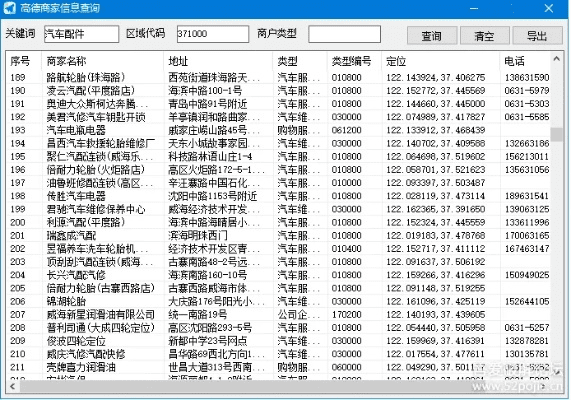Sort by the 地址 column header
This screenshot has height=400, width=571.
[218, 61]
